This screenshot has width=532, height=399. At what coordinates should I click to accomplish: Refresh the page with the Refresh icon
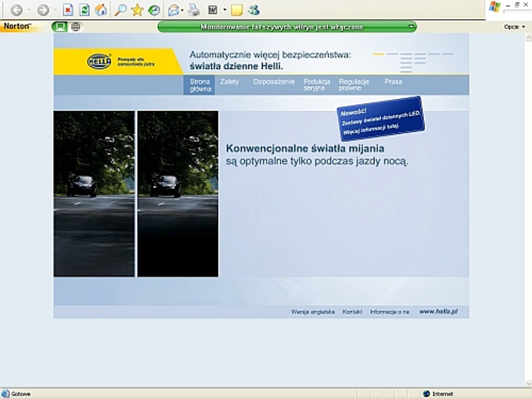coord(84,10)
